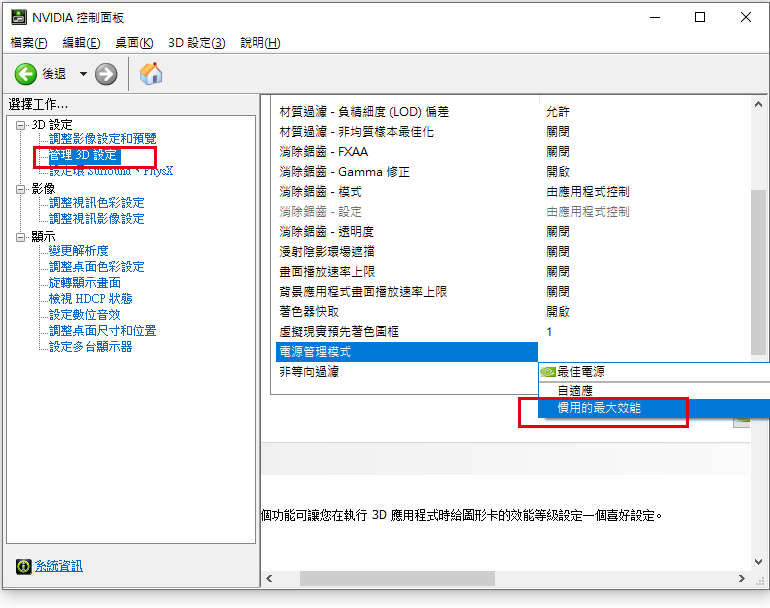Viewport: 770px width, 608px height.
Task: Open the 說明(H) menu
Action: [x=260, y=43]
